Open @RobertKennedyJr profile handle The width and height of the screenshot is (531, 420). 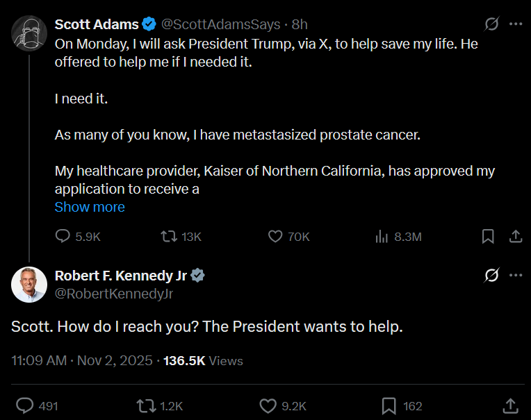click(114, 294)
